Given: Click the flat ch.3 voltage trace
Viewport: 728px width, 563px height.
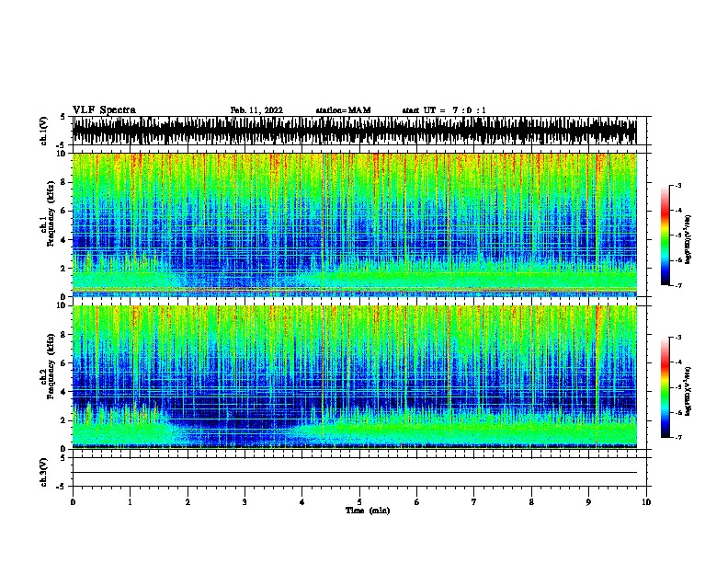Looking at the screenshot, I should point(355,473).
